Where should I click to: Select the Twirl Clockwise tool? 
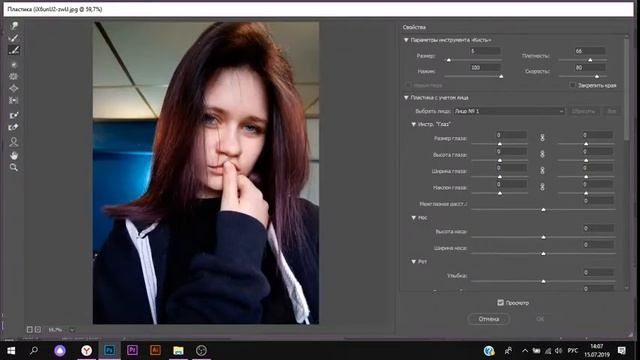(14, 64)
